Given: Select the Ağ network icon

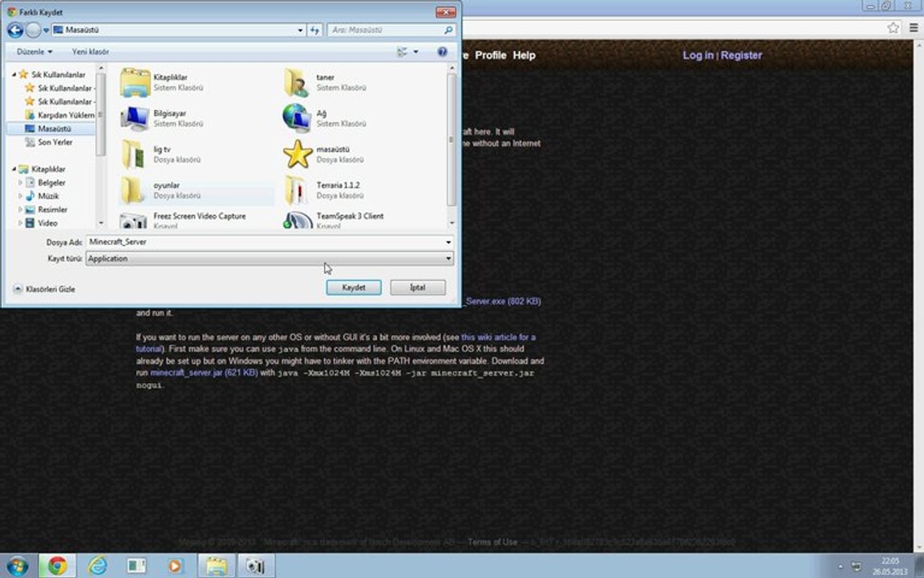Looking at the screenshot, I should [x=297, y=118].
